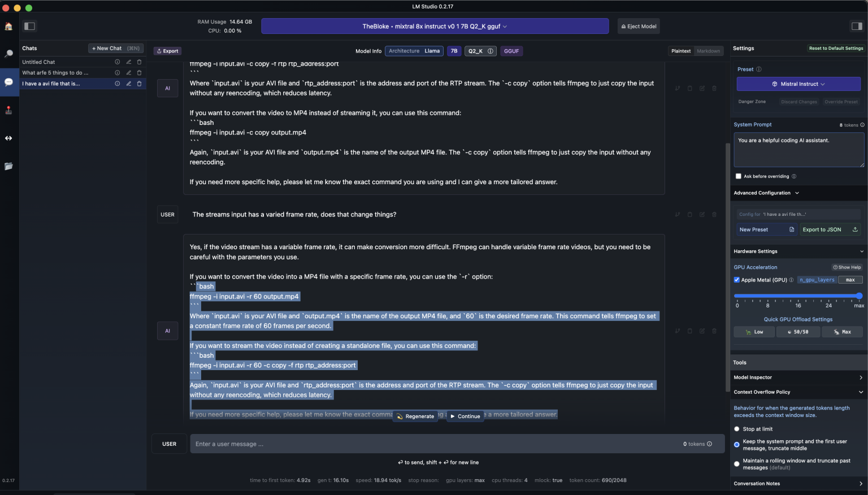Viewport: 868px width, 495px height.
Task: Open My Models folder icon
Action: pyautogui.click(x=9, y=166)
